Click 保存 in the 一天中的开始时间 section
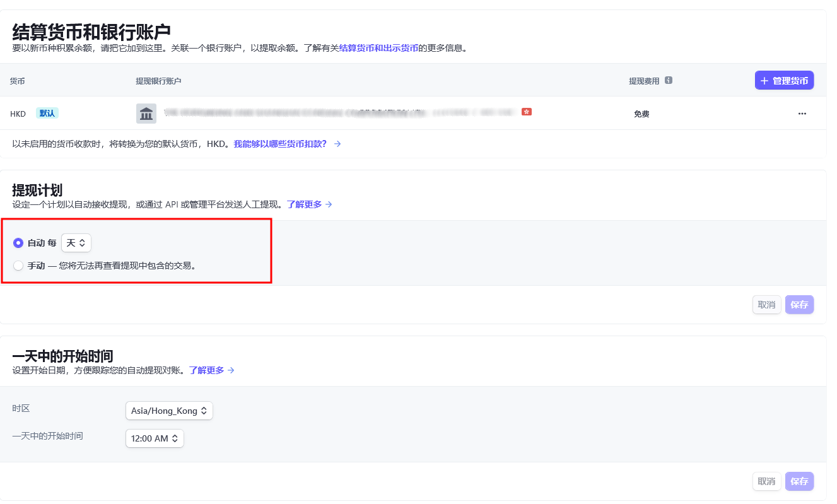This screenshot has height=504, width=837. click(799, 481)
